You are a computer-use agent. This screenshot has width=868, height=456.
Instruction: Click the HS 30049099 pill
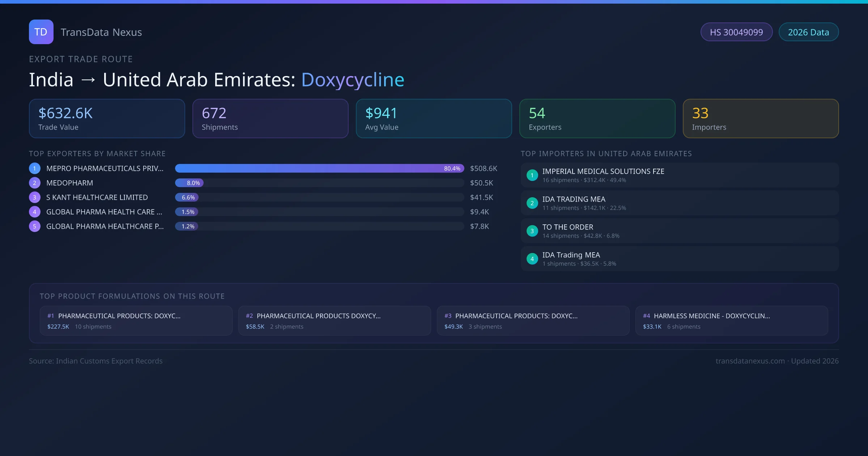736,32
